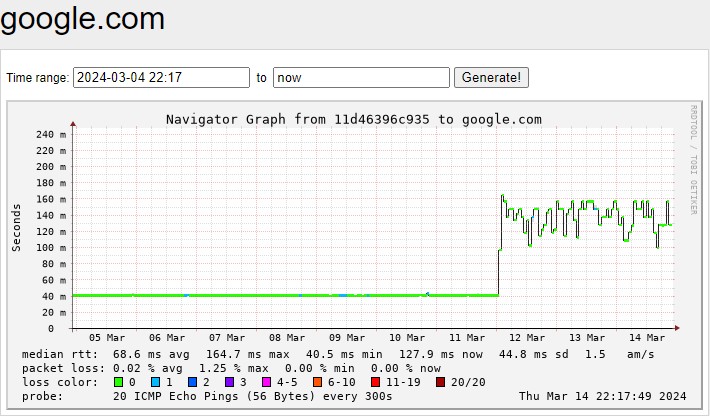Click the 05 Mar date marker on x-axis

pos(107,338)
